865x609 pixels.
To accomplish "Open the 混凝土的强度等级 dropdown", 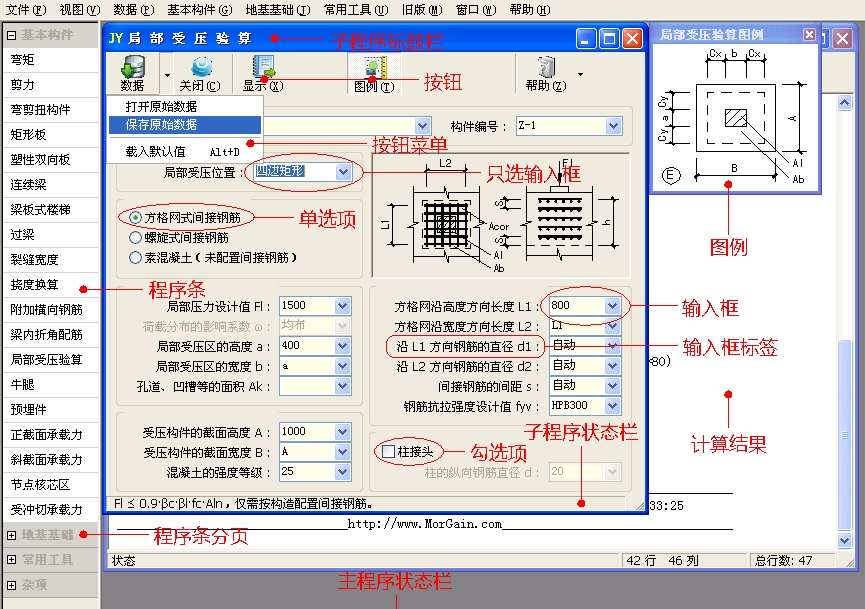I will coord(343,472).
